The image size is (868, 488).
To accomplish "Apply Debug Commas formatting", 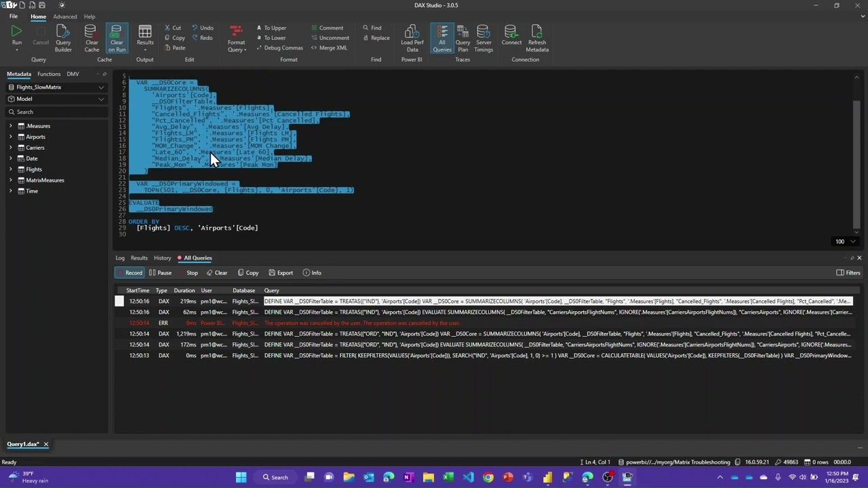I will pyautogui.click(x=279, y=48).
